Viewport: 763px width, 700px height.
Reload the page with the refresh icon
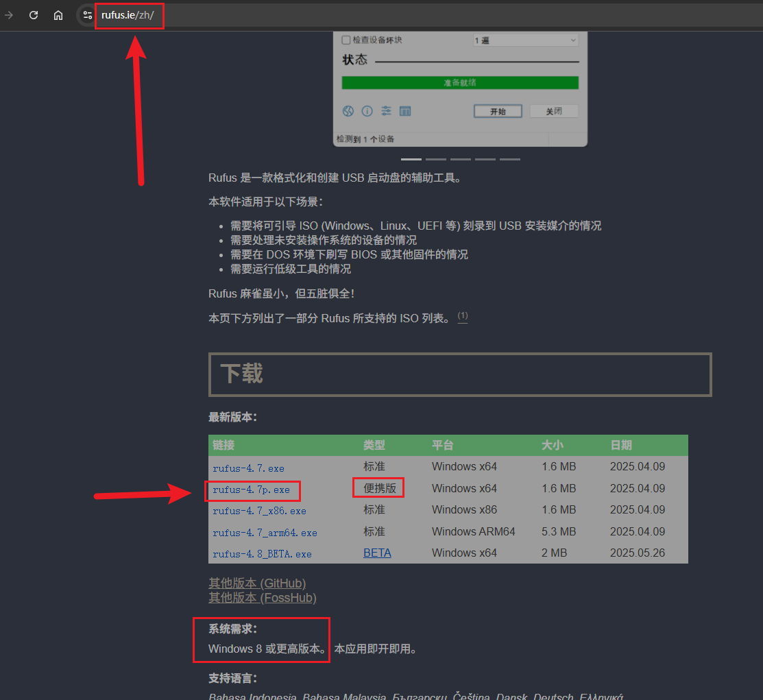coord(34,15)
